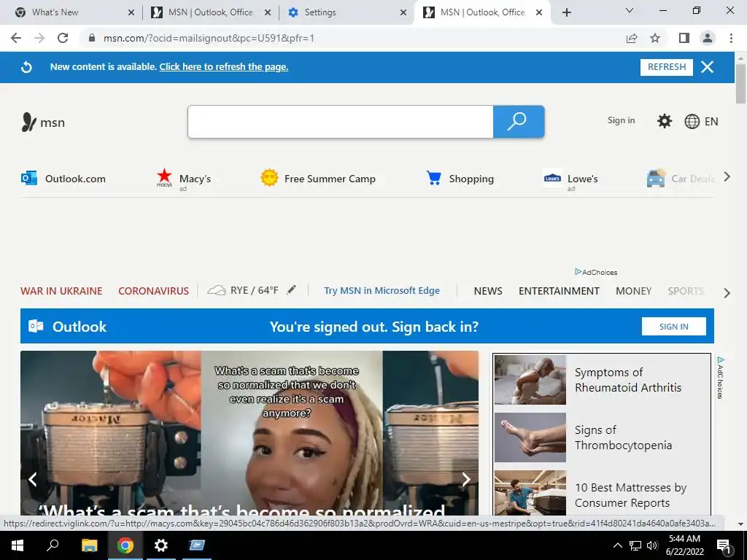Click the Shopping cart icon
Viewport: 747px width, 560px height.
(x=433, y=178)
